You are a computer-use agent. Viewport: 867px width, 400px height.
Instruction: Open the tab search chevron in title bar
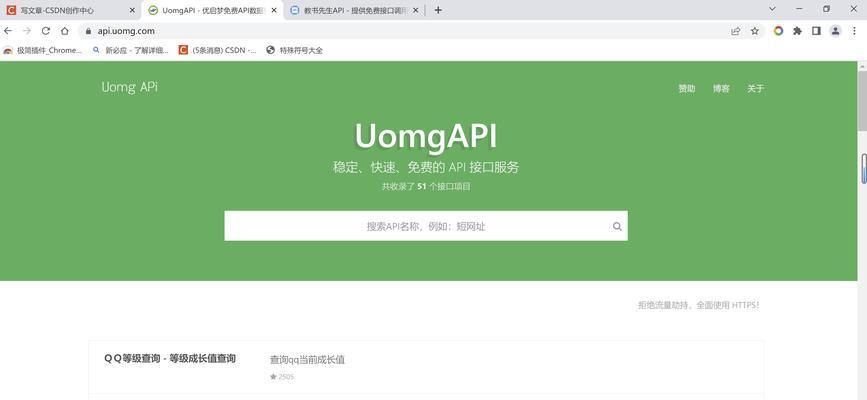(x=772, y=9)
